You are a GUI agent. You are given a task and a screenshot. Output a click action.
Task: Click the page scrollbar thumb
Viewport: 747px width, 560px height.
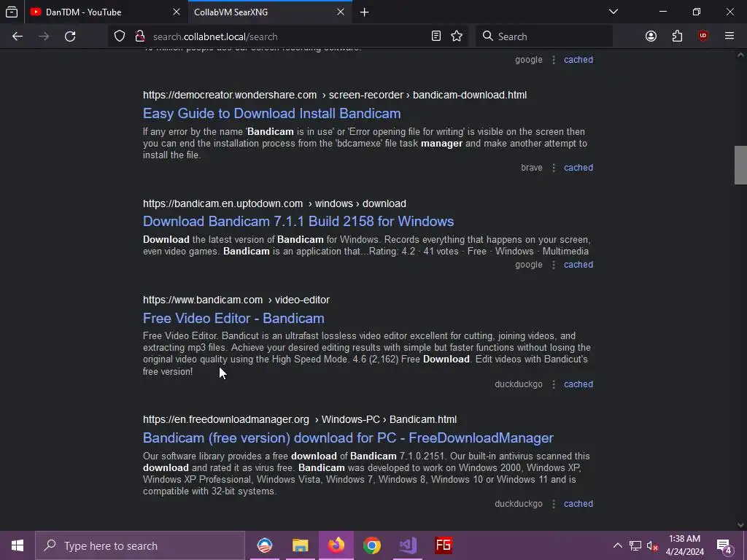click(740, 165)
